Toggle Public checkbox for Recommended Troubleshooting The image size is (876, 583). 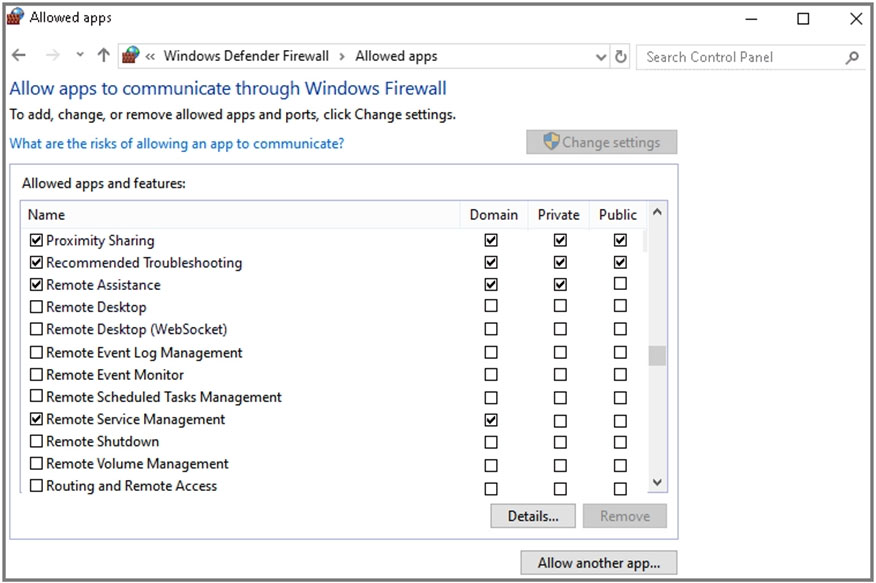(620, 262)
